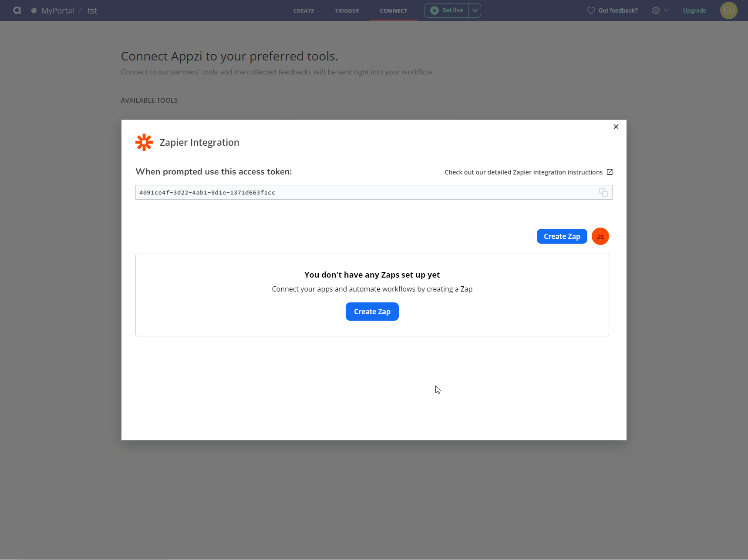Open detailed Zapier integration instructions link

click(x=523, y=172)
